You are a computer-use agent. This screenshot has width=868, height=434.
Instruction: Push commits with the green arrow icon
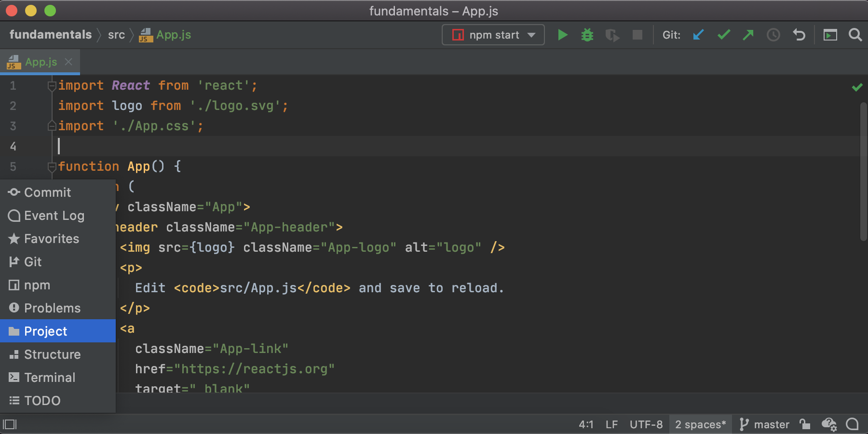click(748, 34)
